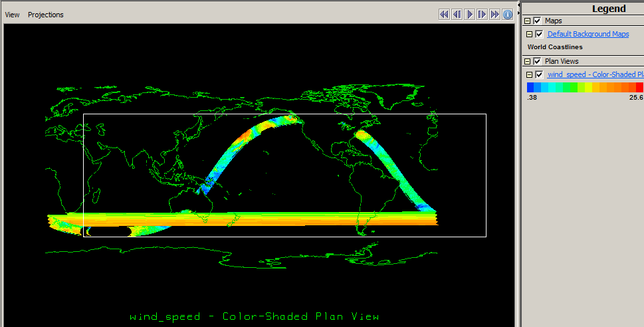644x327 pixels.
Task: Step forward one animation frame
Action: [483, 14]
